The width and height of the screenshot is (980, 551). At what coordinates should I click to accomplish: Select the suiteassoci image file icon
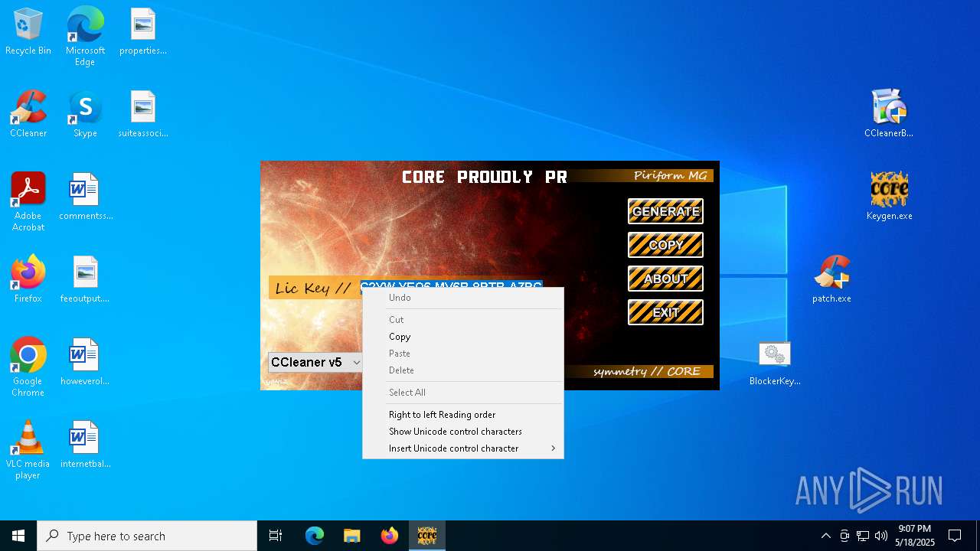point(142,115)
